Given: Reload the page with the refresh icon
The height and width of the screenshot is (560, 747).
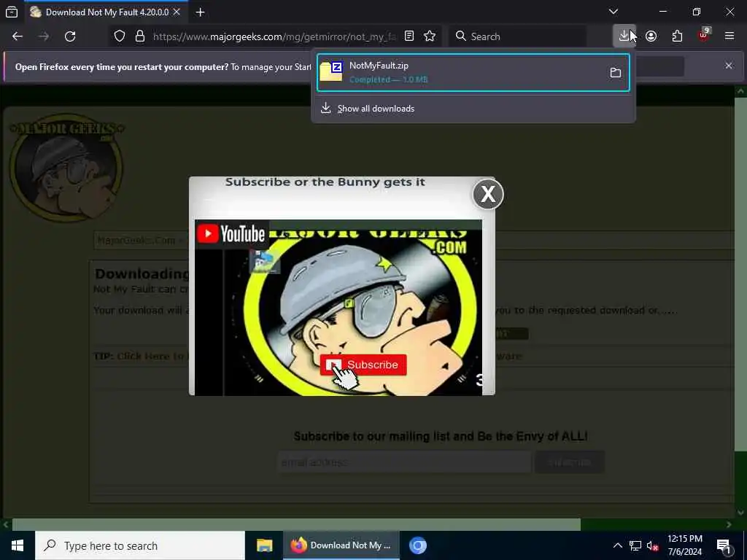Looking at the screenshot, I should pos(70,36).
